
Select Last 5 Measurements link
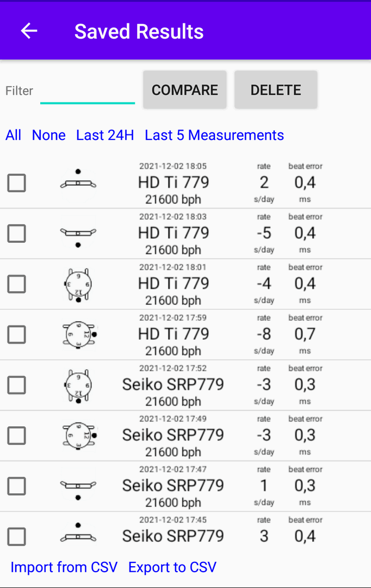click(x=214, y=135)
